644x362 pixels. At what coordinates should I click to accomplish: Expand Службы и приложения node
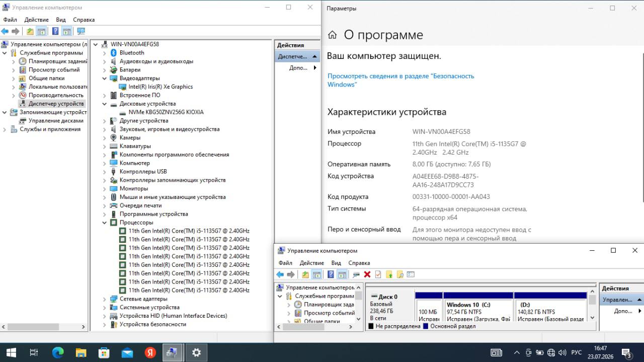5,129
